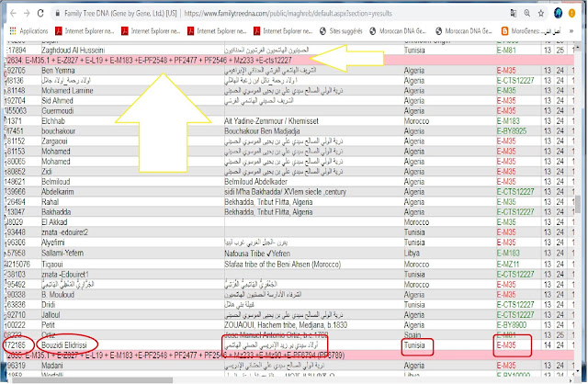Screen dimensions: 588x384
Task: Click the El Akkad name cell
Action: tap(54, 222)
